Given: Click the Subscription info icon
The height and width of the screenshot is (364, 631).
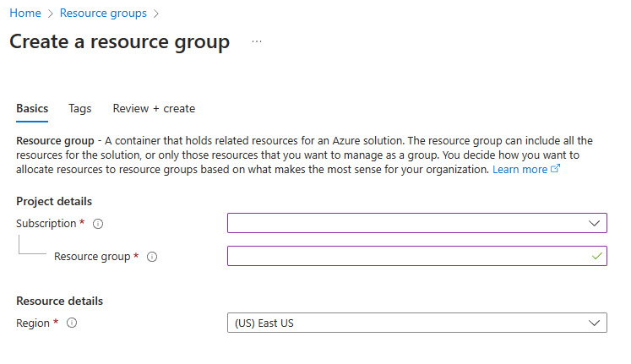Looking at the screenshot, I should click(x=98, y=224).
